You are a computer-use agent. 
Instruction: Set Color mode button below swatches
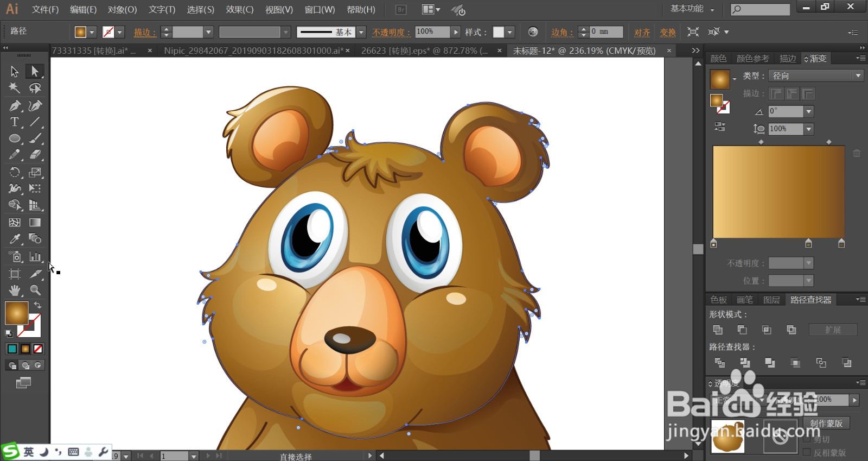point(12,349)
